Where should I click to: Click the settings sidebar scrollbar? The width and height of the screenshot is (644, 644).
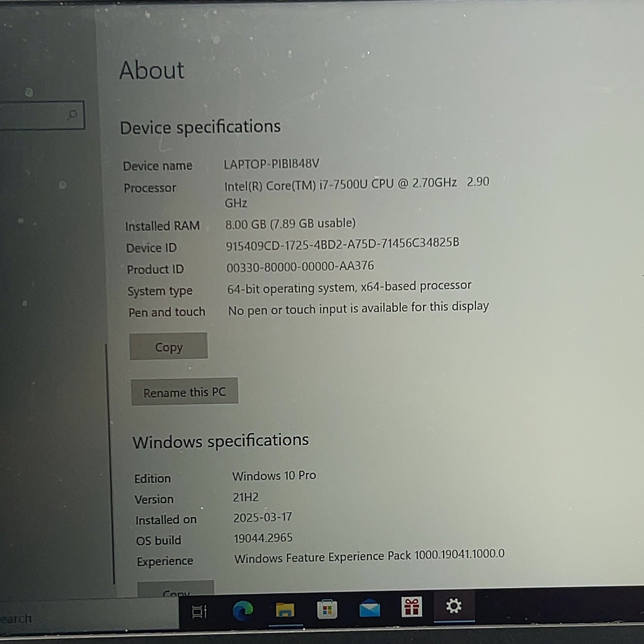coord(110,464)
